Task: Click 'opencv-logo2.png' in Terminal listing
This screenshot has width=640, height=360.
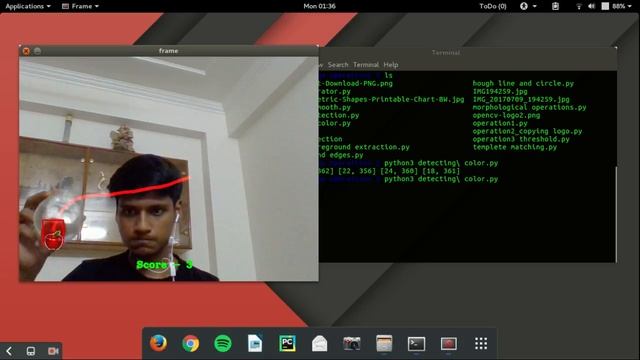Action: pos(506,115)
